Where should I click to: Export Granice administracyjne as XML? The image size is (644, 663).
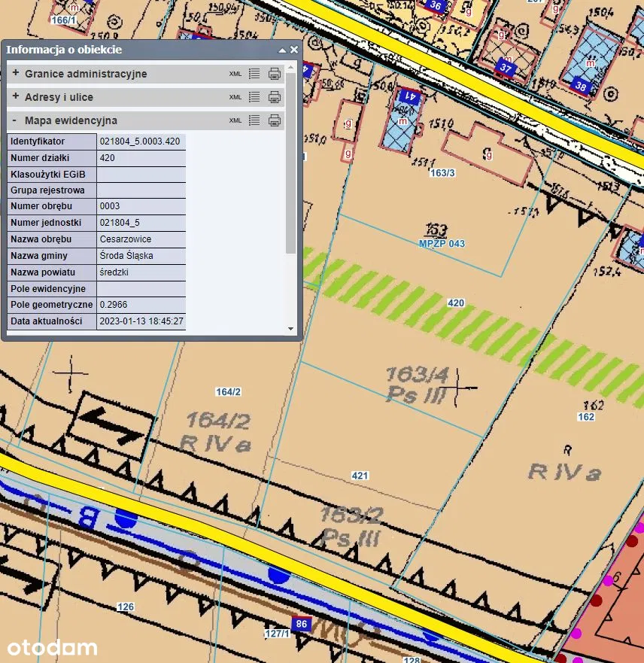tap(235, 75)
